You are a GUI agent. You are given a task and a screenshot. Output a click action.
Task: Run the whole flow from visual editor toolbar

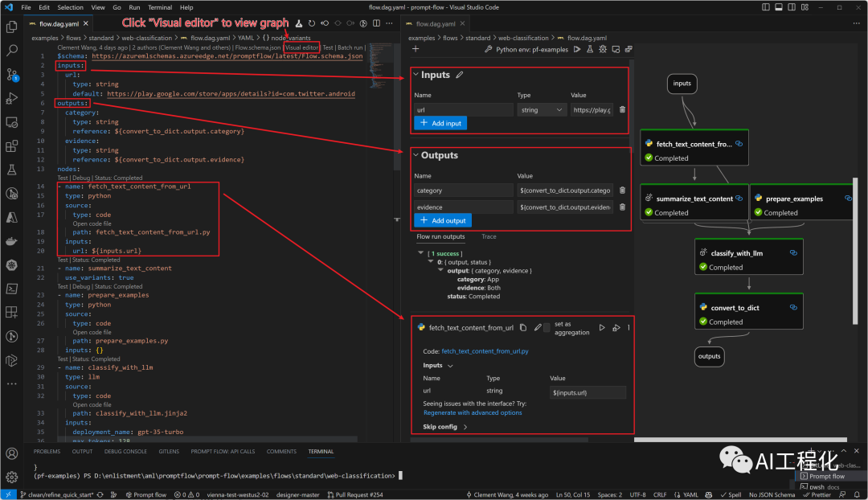[x=577, y=49]
